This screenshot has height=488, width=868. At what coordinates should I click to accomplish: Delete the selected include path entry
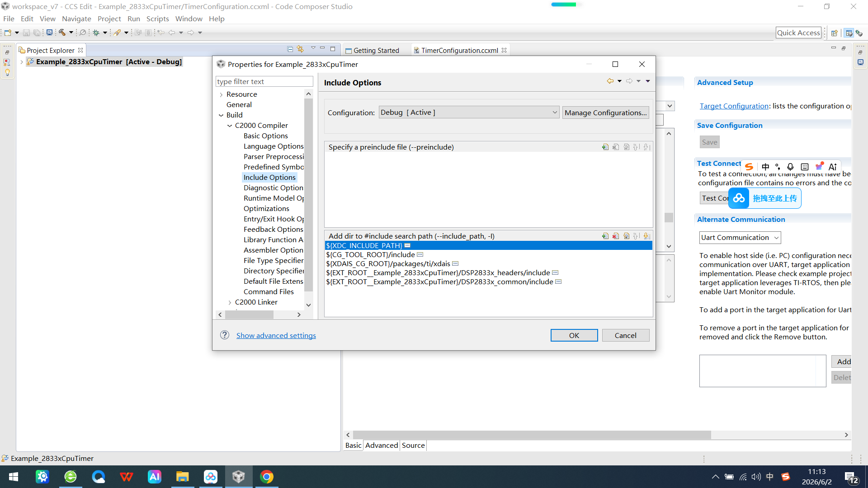click(x=616, y=236)
